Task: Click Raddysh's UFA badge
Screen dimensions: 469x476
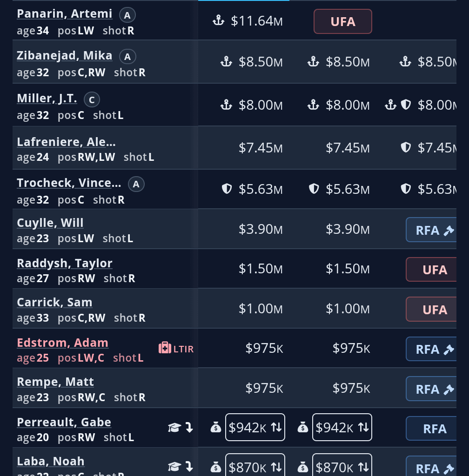Action: (x=435, y=270)
